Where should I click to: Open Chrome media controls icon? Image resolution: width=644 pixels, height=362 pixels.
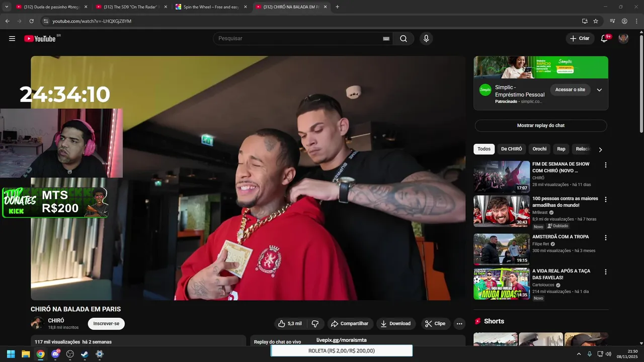click(612, 21)
